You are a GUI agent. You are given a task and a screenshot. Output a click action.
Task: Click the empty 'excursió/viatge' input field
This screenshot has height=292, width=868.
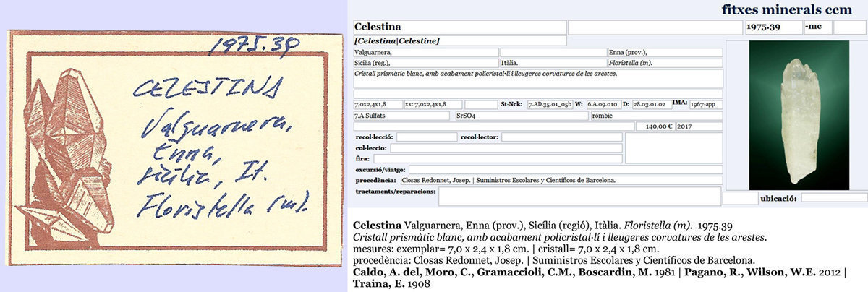[x=565, y=169]
